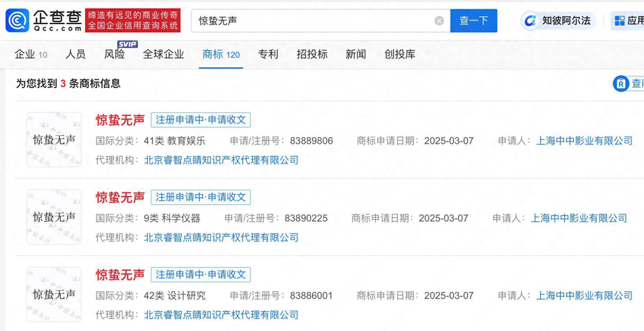Click inside the 惊蛰无声 search field

[311, 21]
